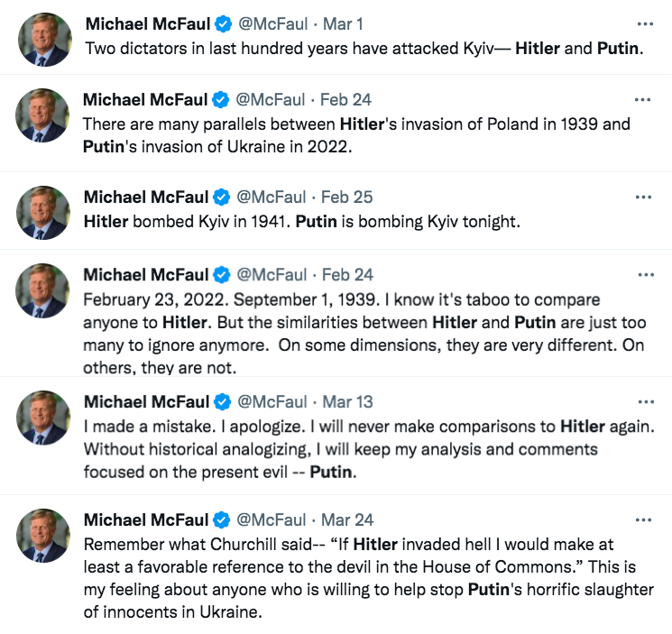Screen dimensions: 672x634
Task: Click profile avatar on Feb 25 tweet
Action: (43, 213)
